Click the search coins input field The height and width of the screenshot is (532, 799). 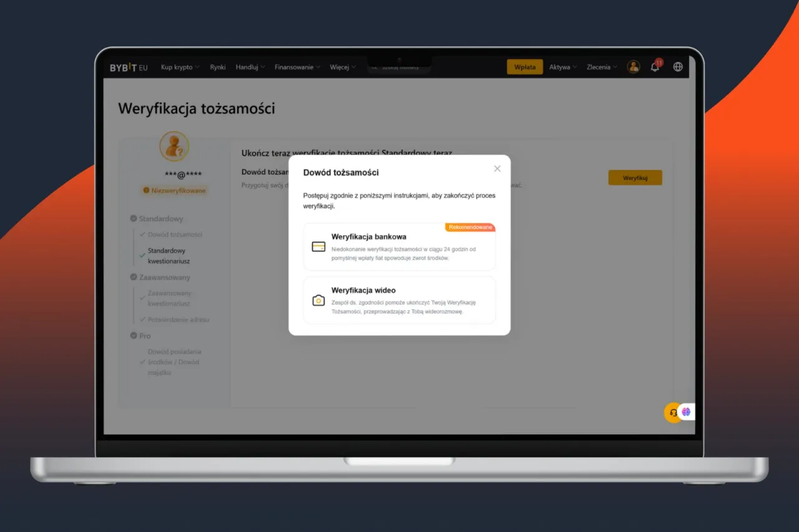[x=399, y=67]
